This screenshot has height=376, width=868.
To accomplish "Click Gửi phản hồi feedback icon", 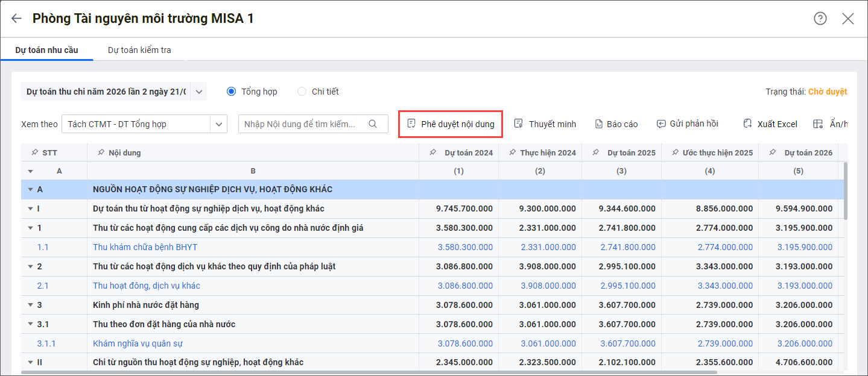I will 661,124.
